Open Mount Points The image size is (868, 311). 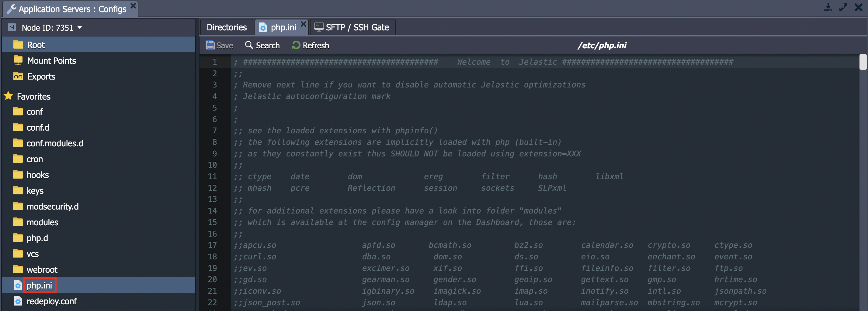(52, 60)
